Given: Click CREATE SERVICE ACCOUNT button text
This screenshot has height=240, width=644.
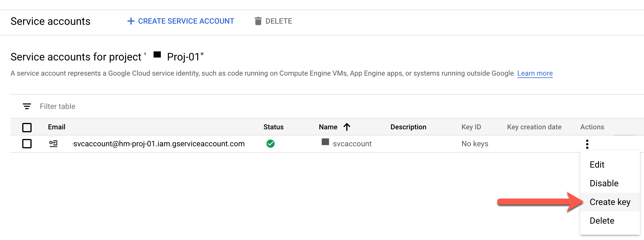Looking at the screenshot, I should point(186,21).
